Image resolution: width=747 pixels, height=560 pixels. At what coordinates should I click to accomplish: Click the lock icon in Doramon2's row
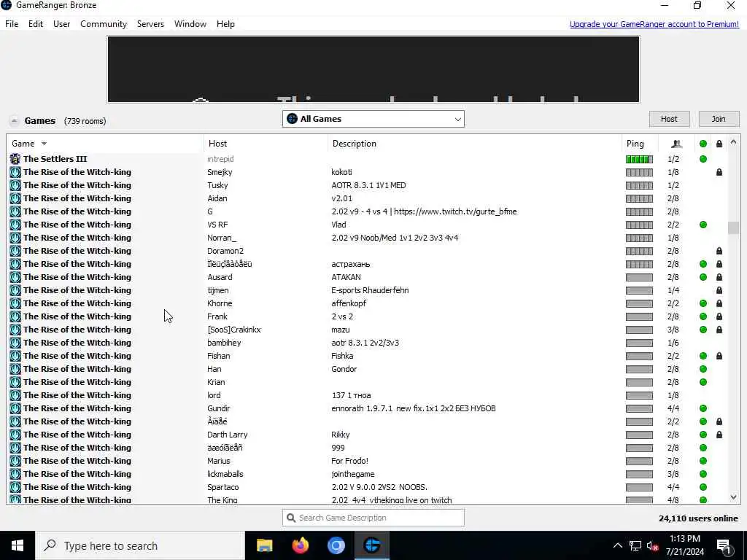[719, 251]
